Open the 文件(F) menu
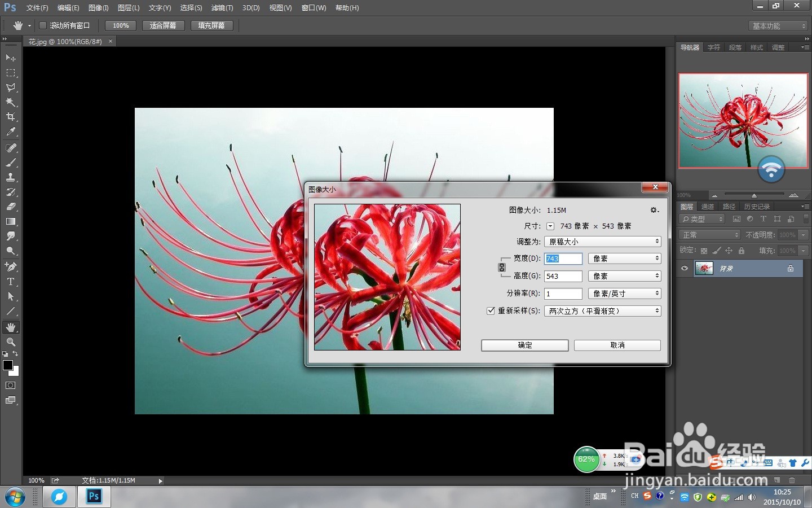812x508 pixels. click(x=37, y=8)
